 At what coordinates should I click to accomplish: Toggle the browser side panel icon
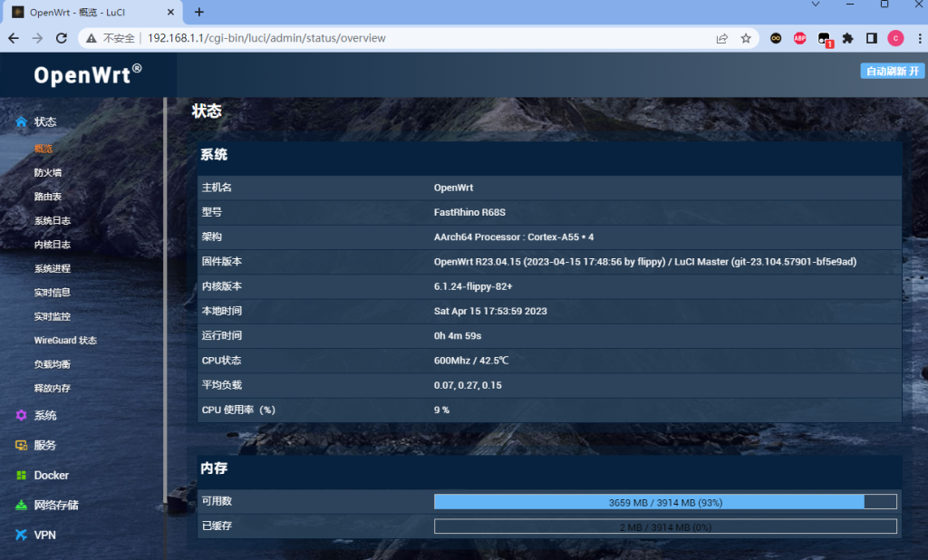click(872, 38)
